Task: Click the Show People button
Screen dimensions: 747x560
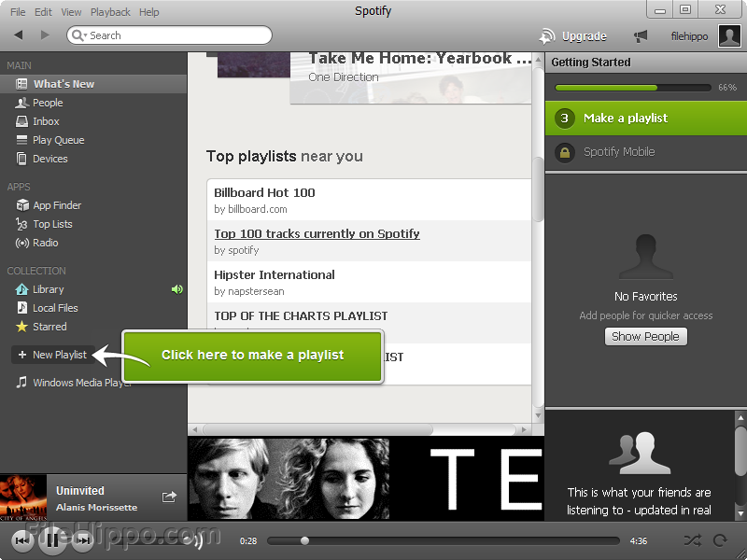Action: [645, 337]
